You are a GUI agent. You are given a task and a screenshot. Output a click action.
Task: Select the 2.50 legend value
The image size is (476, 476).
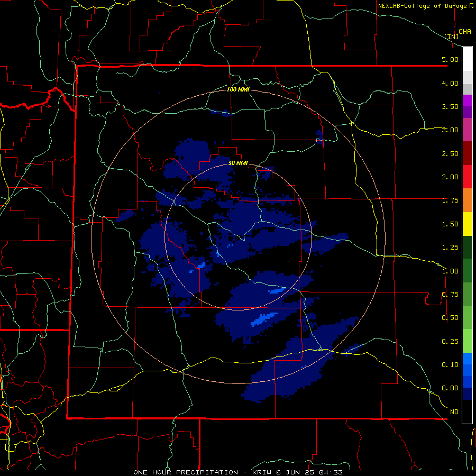click(450, 153)
